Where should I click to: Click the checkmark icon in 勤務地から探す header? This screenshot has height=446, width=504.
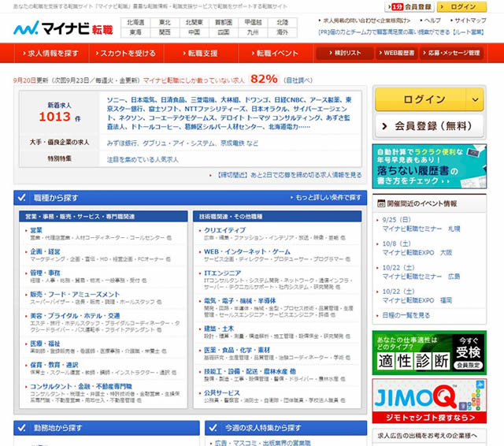(x=21, y=428)
